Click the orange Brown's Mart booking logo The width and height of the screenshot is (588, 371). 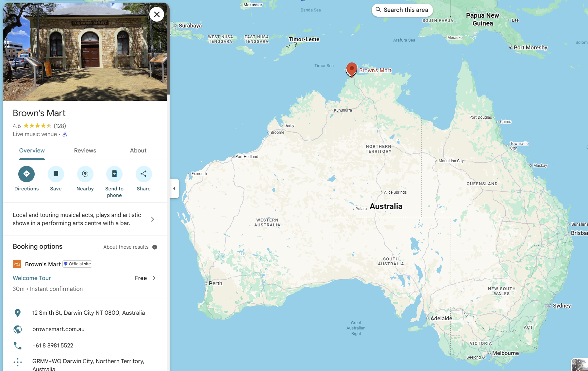click(17, 264)
